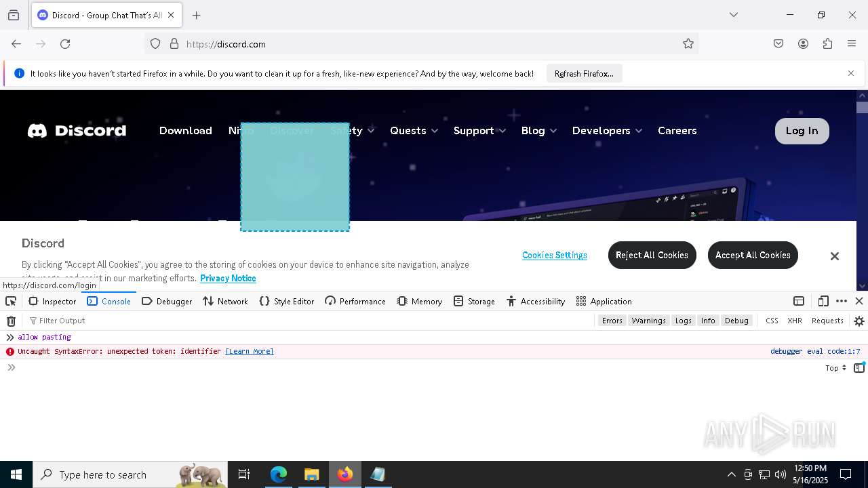Switch to multi-line editor mode icon

coord(859,368)
